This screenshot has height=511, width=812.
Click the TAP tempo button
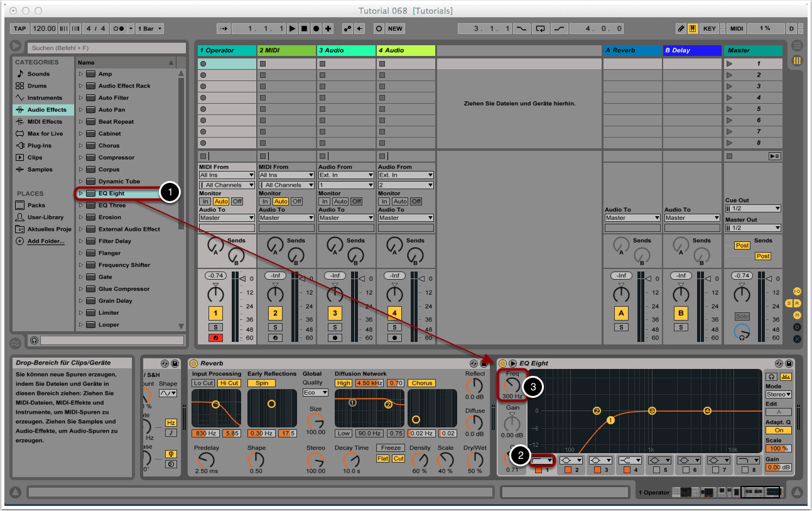20,29
